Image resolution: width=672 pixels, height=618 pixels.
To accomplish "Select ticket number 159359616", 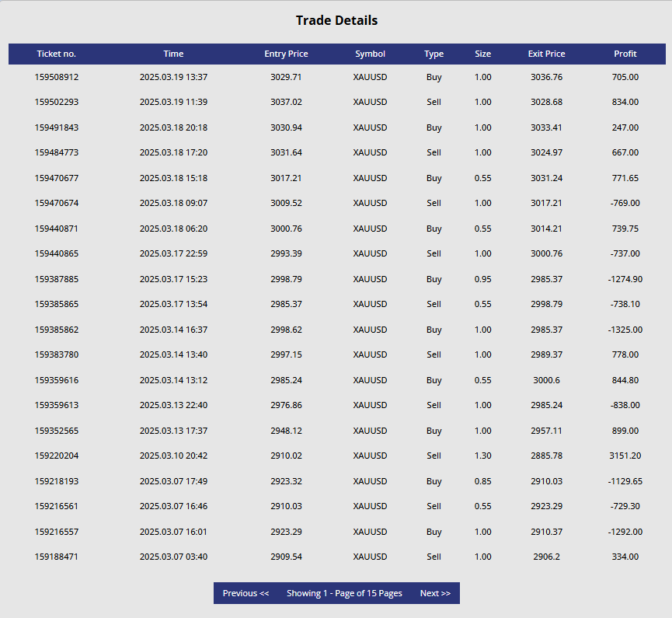I will 57,381.
